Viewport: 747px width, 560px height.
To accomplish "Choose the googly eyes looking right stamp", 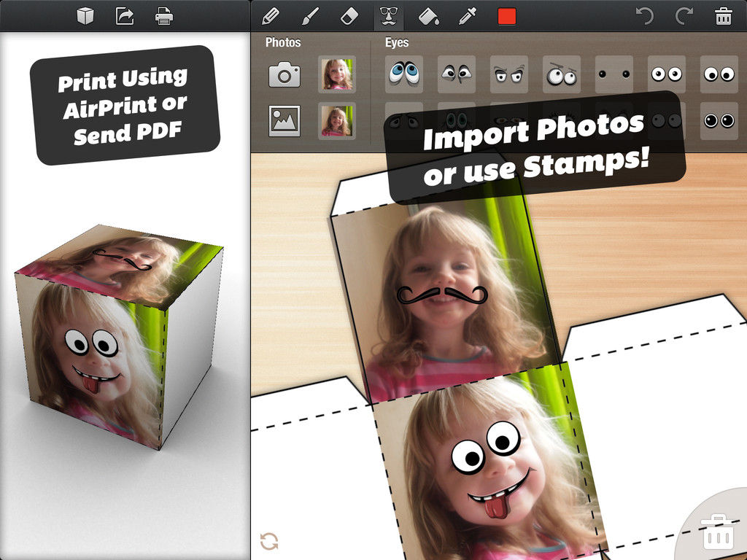I will click(x=719, y=74).
